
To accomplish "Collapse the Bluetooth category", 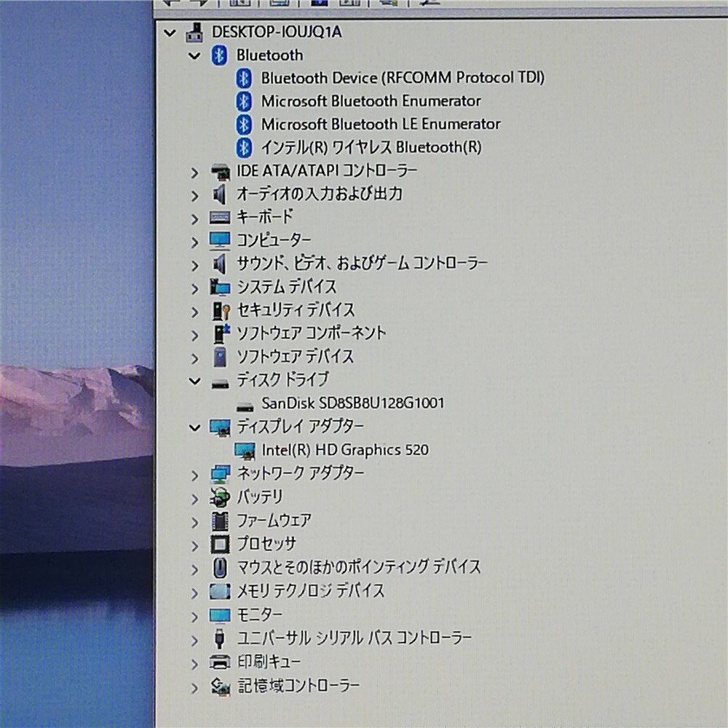I will (194, 55).
